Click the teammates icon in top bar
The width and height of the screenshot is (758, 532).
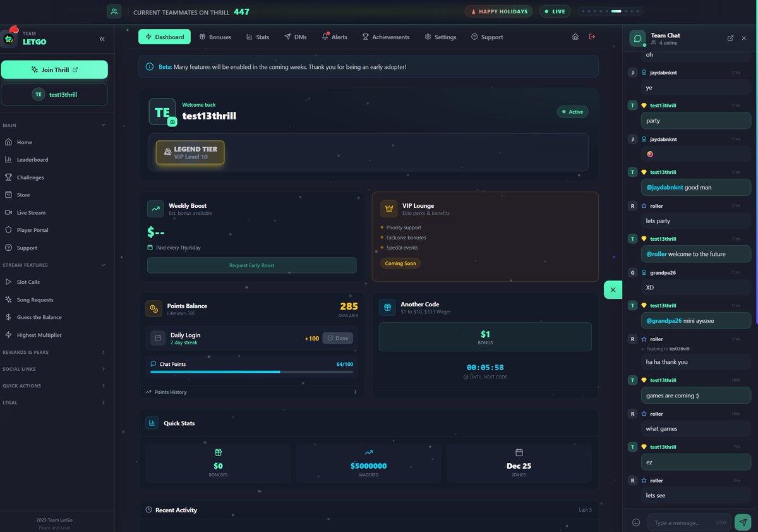(114, 11)
